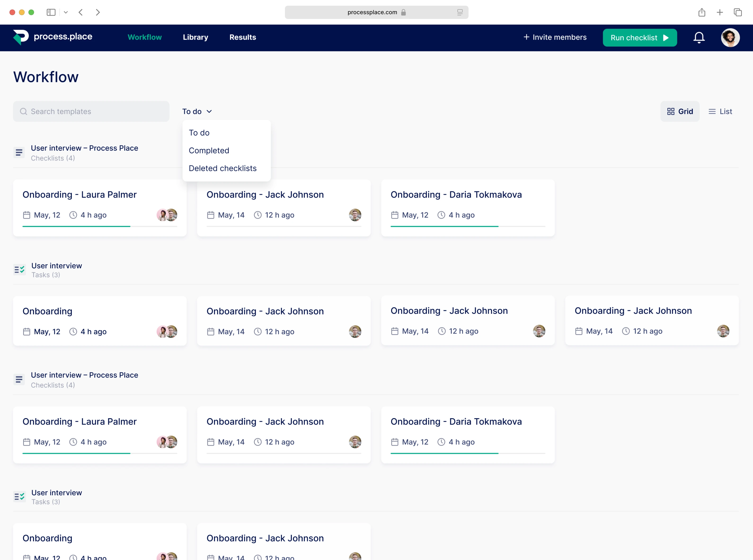Click the process.place logo

(53, 37)
